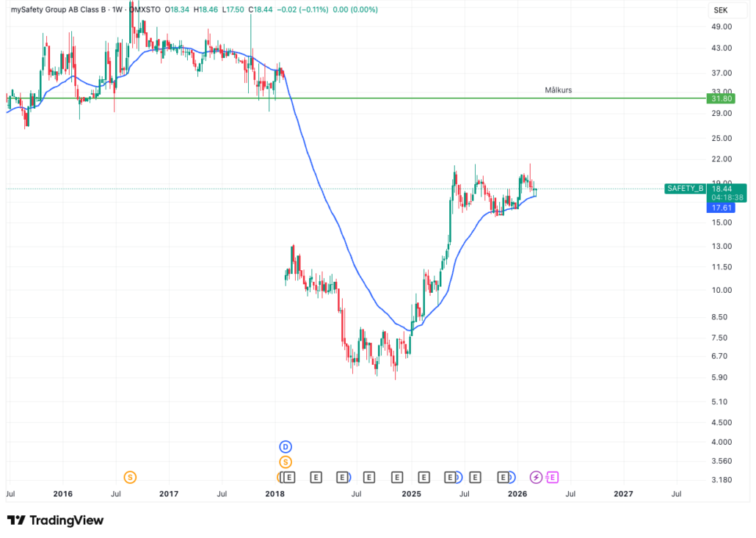Click the SAFETY_B symbol tag
Image resolution: width=756 pixels, height=538 pixels.
[685, 189]
